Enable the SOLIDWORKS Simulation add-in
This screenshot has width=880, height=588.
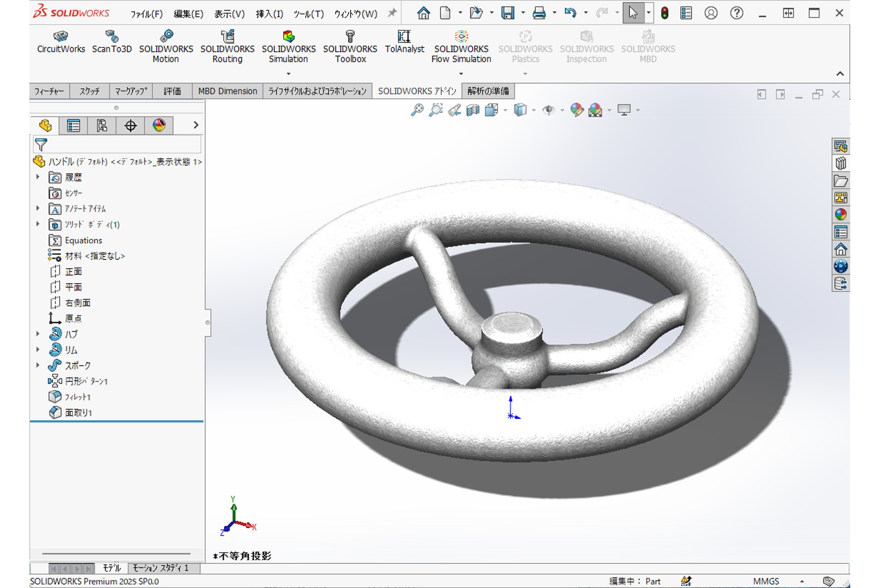click(x=289, y=47)
